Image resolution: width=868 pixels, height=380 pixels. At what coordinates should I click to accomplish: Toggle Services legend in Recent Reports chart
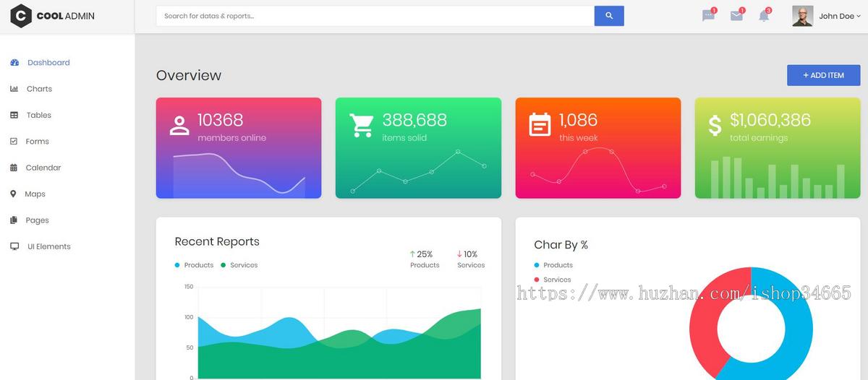tap(239, 265)
